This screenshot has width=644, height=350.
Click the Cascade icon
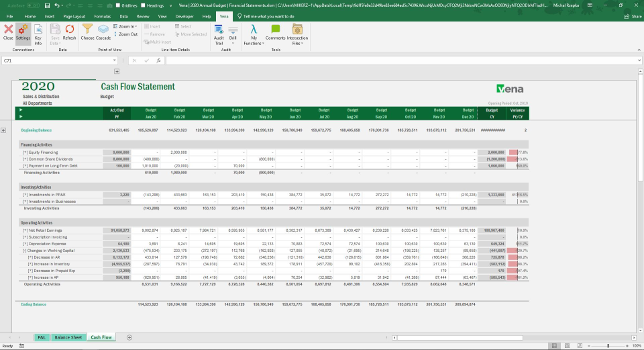coord(103,32)
